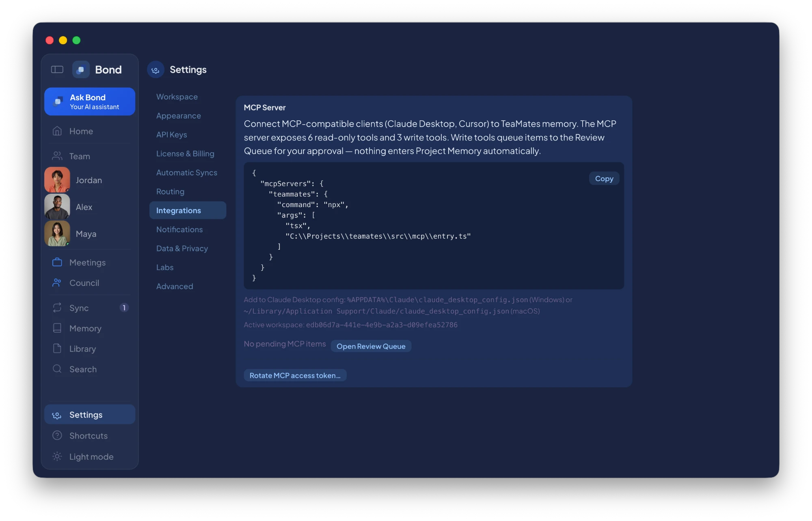The height and width of the screenshot is (521, 812).
Task: Click the Team people icon
Action: click(x=57, y=156)
